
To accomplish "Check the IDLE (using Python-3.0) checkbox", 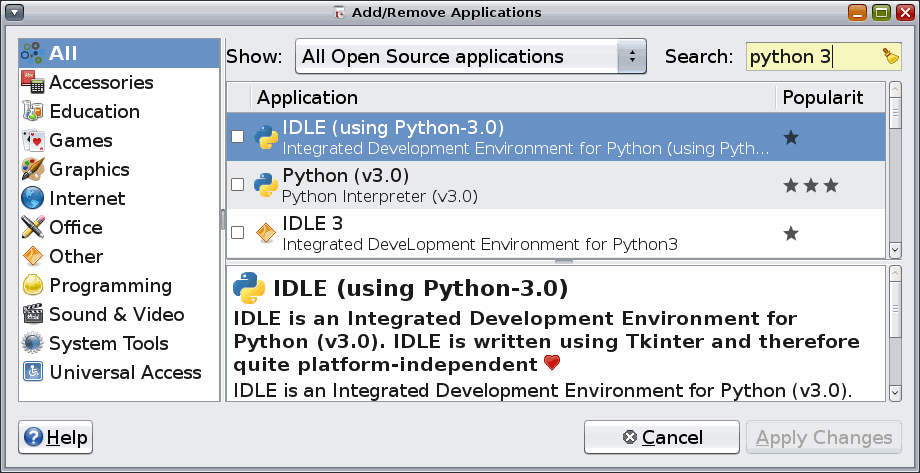I will pyautogui.click(x=238, y=137).
